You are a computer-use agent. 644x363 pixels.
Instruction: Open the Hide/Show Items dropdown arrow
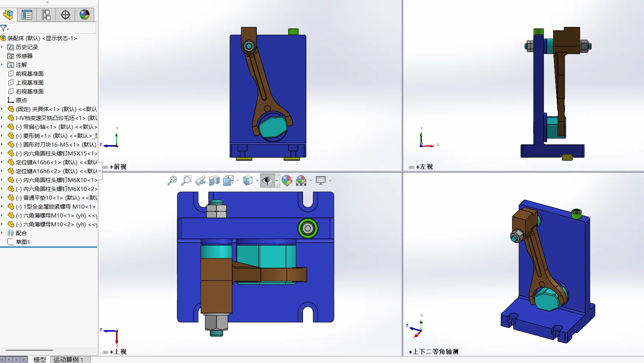point(277,181)
